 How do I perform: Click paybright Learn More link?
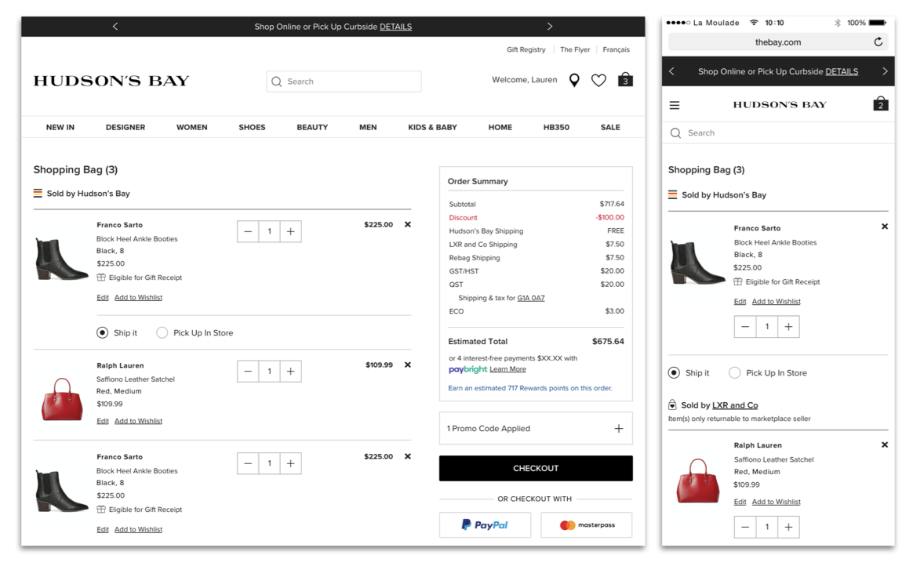(508, 369)
